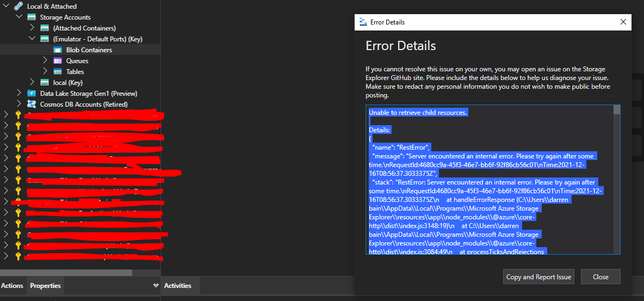
Task: Switch to the Properties tab
Action: (x=45, y=285)
